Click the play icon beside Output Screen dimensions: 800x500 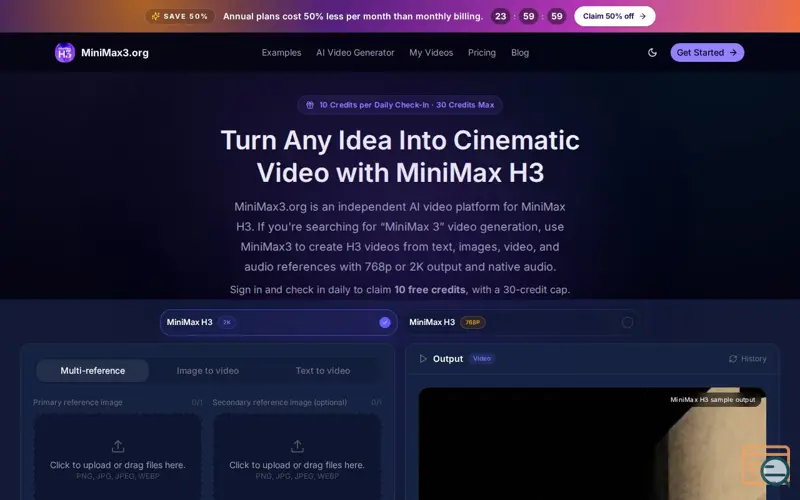pyautogui.click(x=423, y=359)
